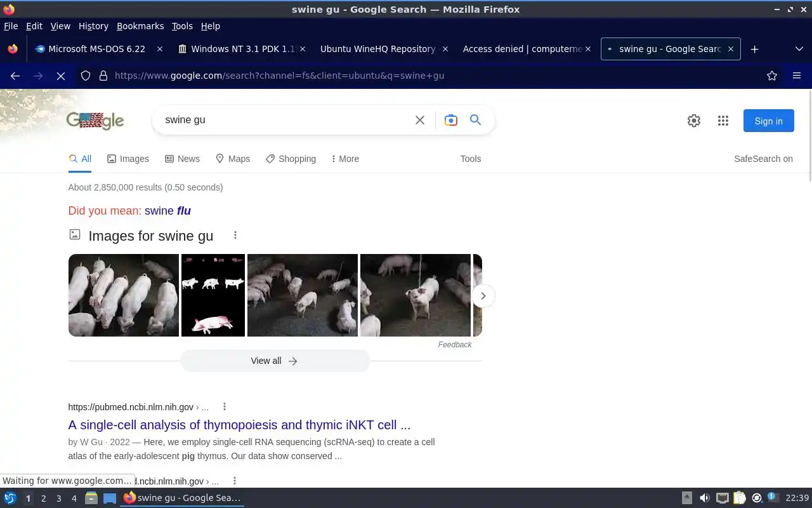The image size is (812, 508).
Task: Switch to Windows NT 3.1 PDK tab
Action: click(242, 49)
